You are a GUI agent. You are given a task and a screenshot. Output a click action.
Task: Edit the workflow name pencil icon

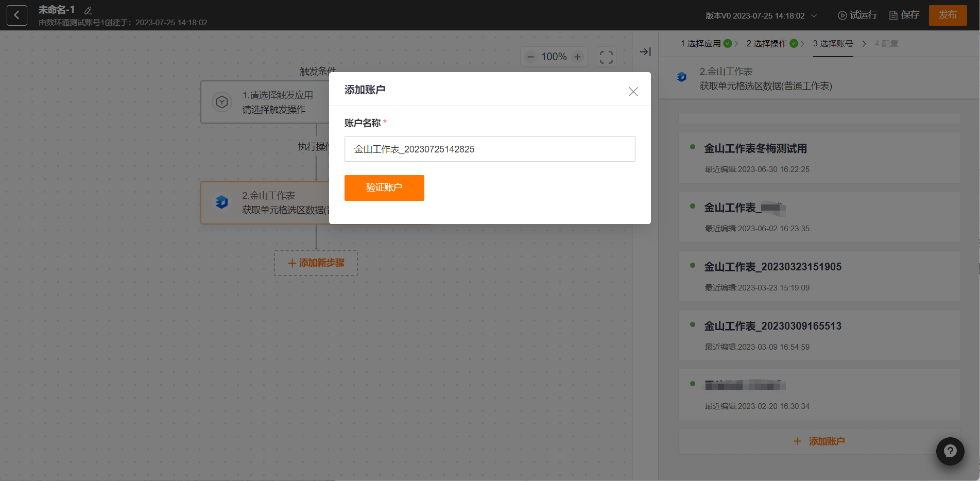(x=88, y=10)
